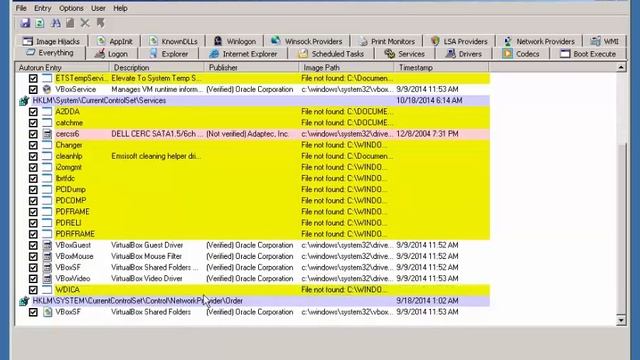Sort by the Description column header
This screenshot has width=640, height=360.
pos(157,67)
